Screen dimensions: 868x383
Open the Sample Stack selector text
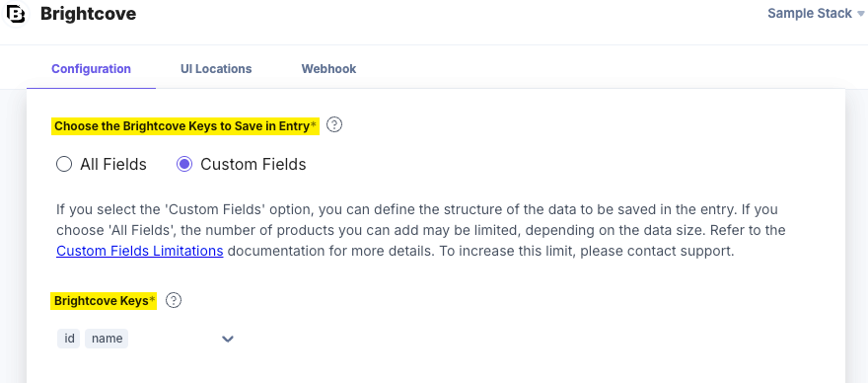tap(810, 13)
